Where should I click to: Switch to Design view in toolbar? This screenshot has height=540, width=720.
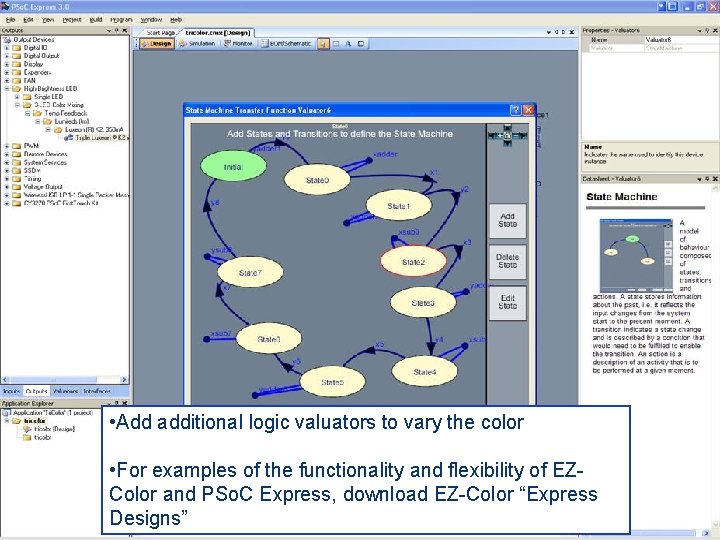click(157, 44)
